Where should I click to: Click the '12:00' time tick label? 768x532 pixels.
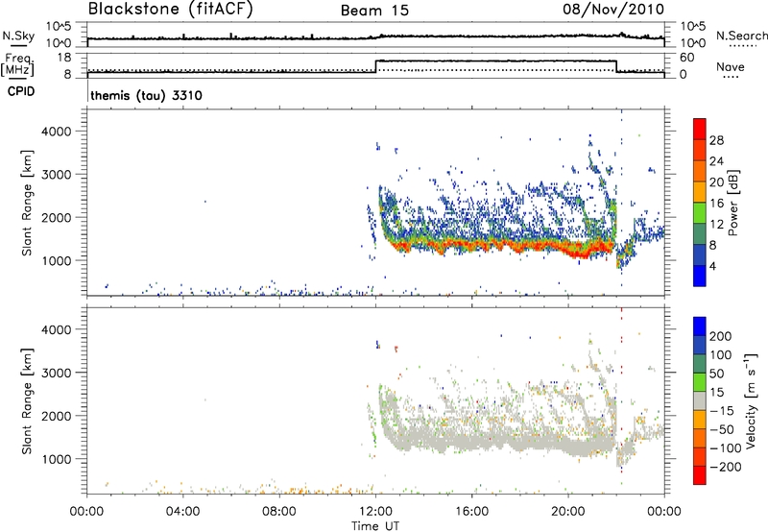(x=375, y=512)
